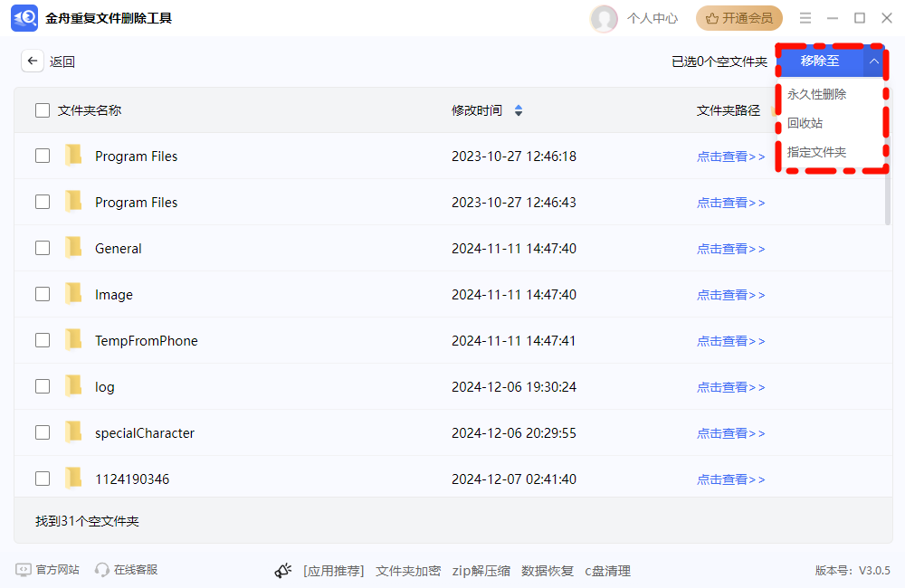Click the folder icon of Image row
905x588 pixels.
[73, 294]
